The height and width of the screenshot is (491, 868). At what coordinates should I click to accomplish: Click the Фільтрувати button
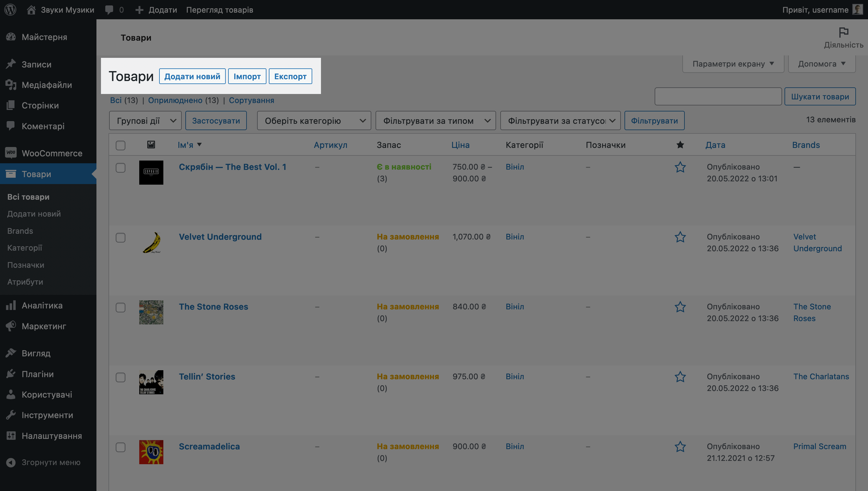coord(654,120)
